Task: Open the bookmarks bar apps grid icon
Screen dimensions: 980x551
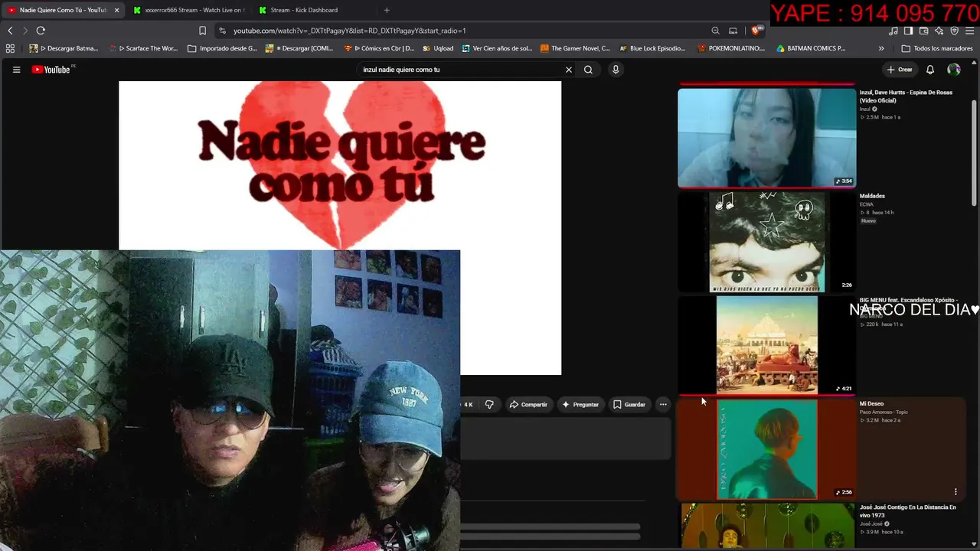Action: [10, 48]
